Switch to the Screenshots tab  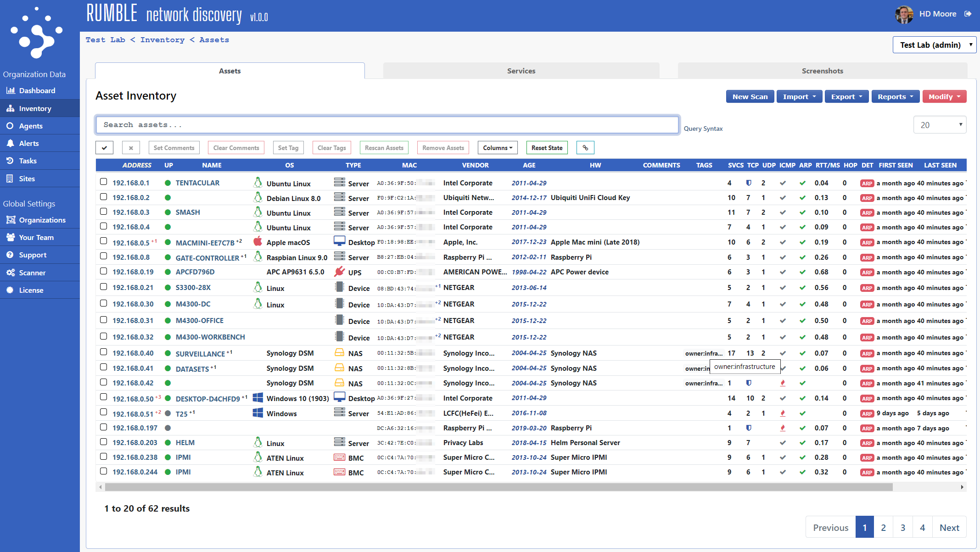pyautogui.click(x=822, y=71)
